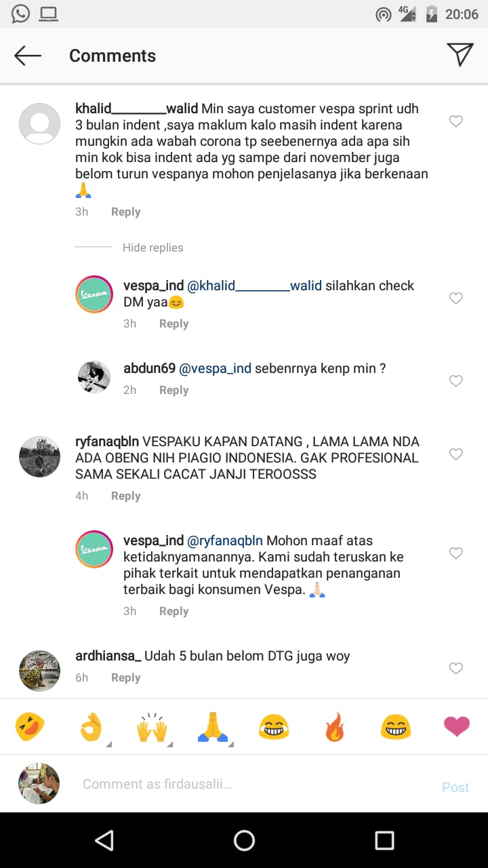Open skin tone options for raised hands emoji
The height and width of the screenshot is (868, 488).
(x=169, y=744)
